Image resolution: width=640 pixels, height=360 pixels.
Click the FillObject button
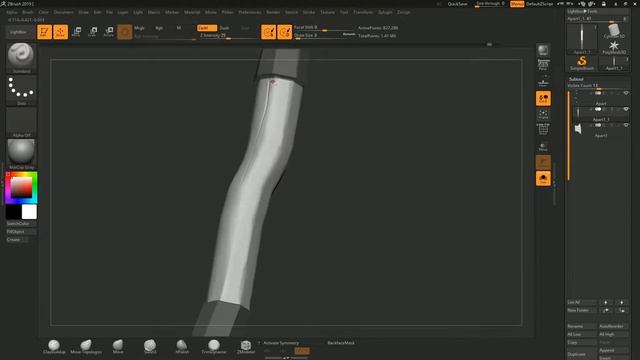[x=21, y=231]
